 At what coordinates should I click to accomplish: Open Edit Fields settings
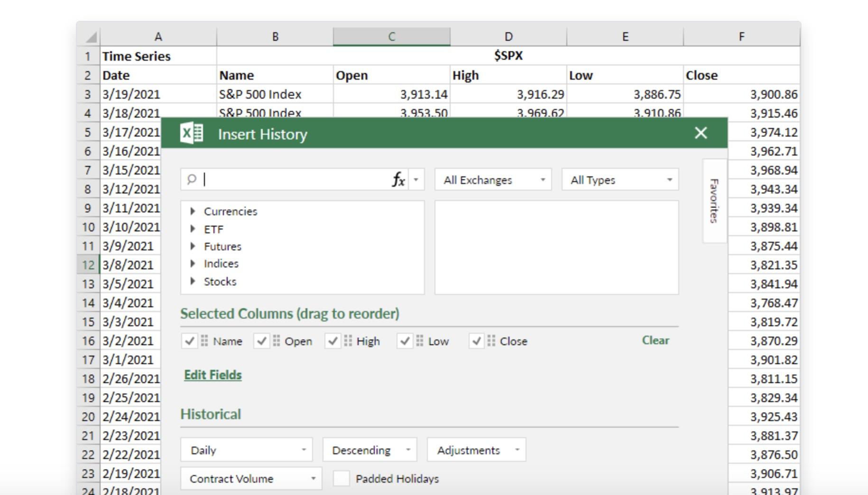click(x=212, y=375)
